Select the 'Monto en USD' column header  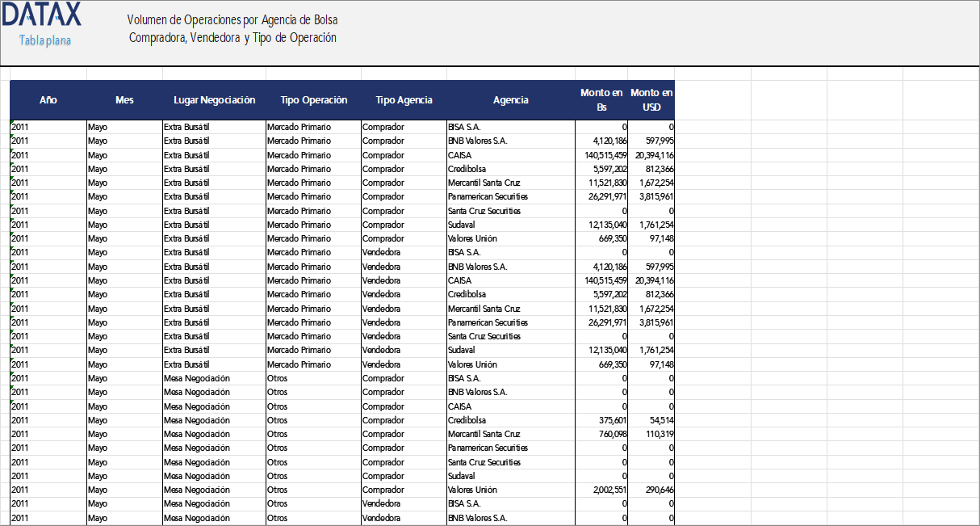point(651,100)
